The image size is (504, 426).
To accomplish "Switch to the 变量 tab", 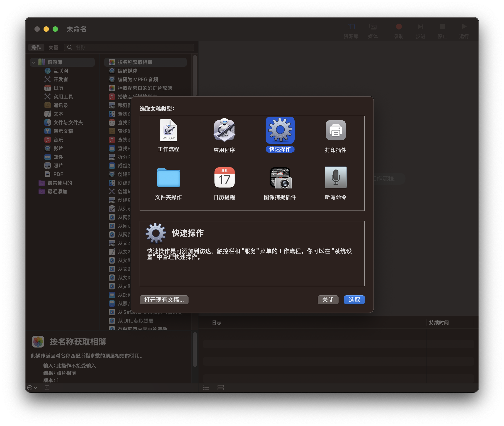I will tap(53, 47).
